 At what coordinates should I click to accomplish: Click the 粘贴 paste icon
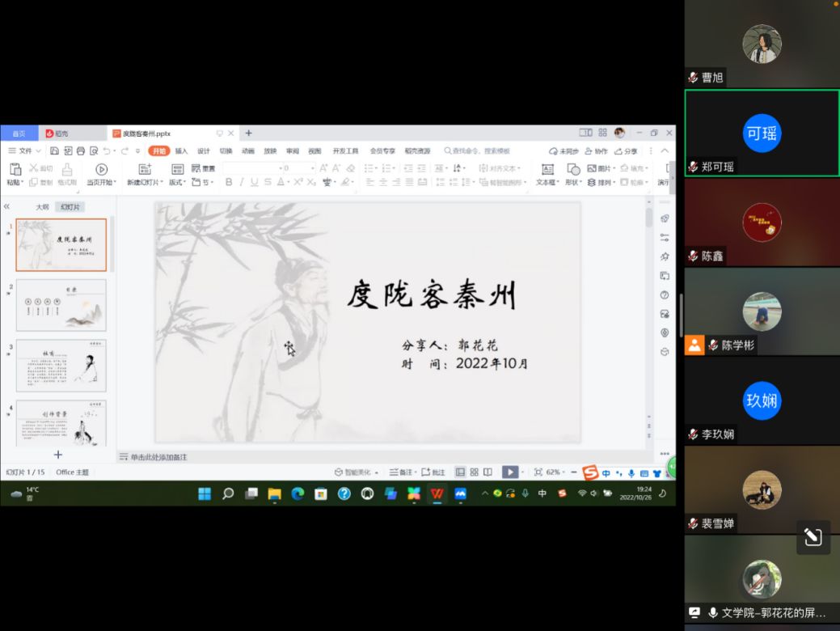[15, 169]
